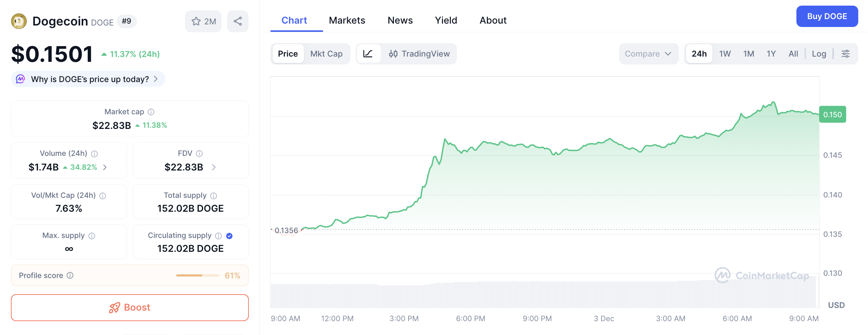
Task: Open the Markets tab
Action: [x=347, y=20]
